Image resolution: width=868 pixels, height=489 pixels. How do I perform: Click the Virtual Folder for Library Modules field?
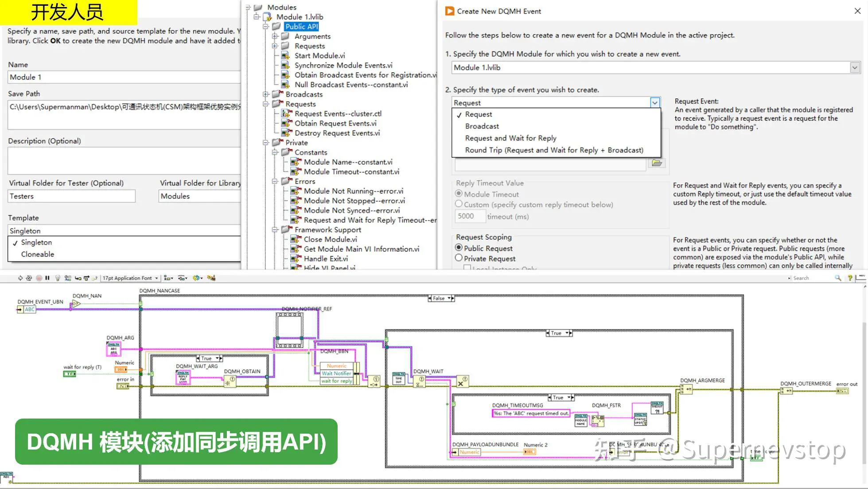[x=200, y=196]
